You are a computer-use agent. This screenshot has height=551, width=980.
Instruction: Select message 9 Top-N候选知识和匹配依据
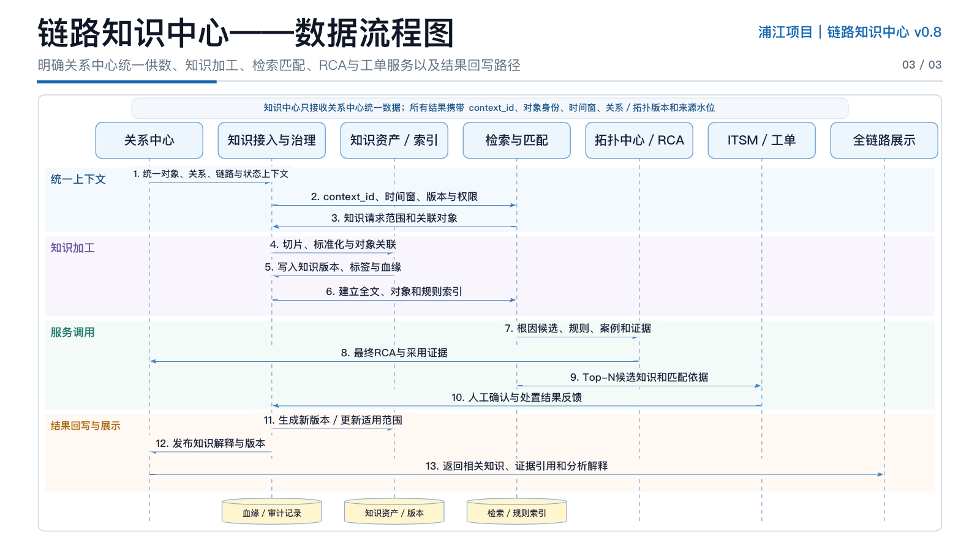point(639,377)
